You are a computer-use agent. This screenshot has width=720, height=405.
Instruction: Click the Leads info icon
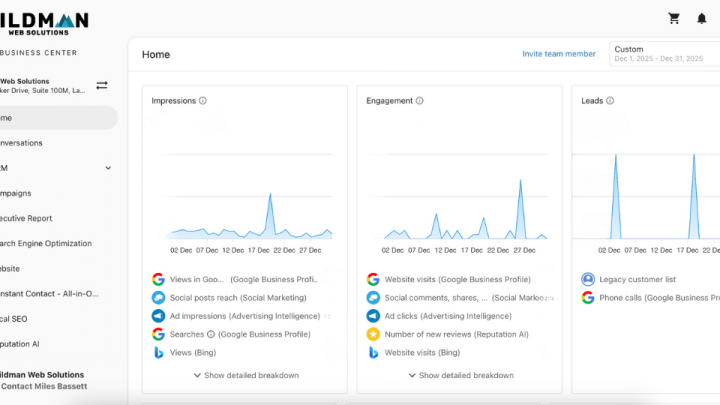(x=610, y=101)
